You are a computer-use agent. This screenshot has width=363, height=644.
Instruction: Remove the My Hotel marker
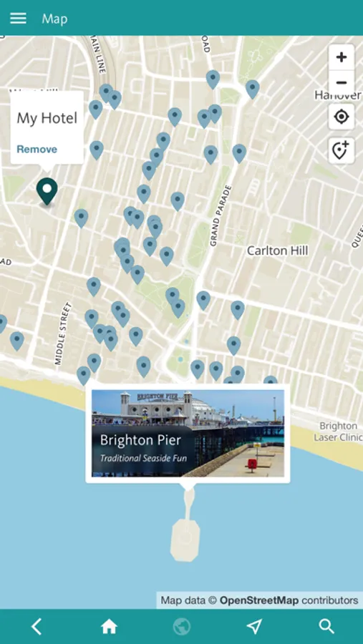coord(37,149)
